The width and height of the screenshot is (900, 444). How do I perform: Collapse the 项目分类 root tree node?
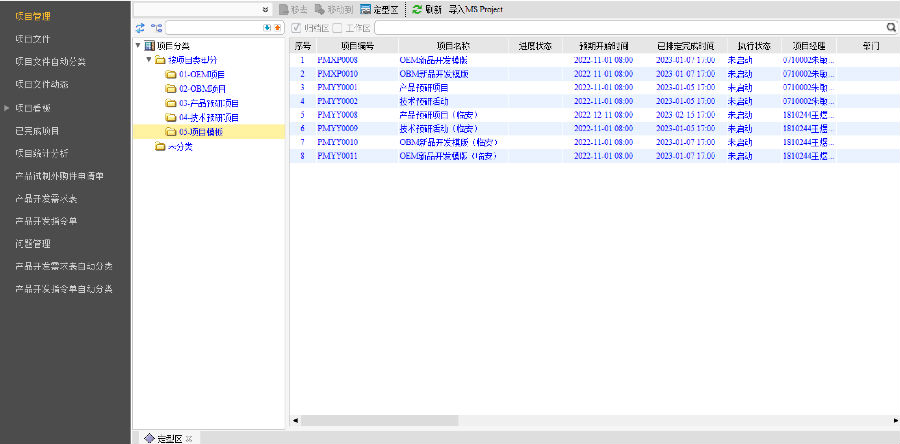click(137, 46)
